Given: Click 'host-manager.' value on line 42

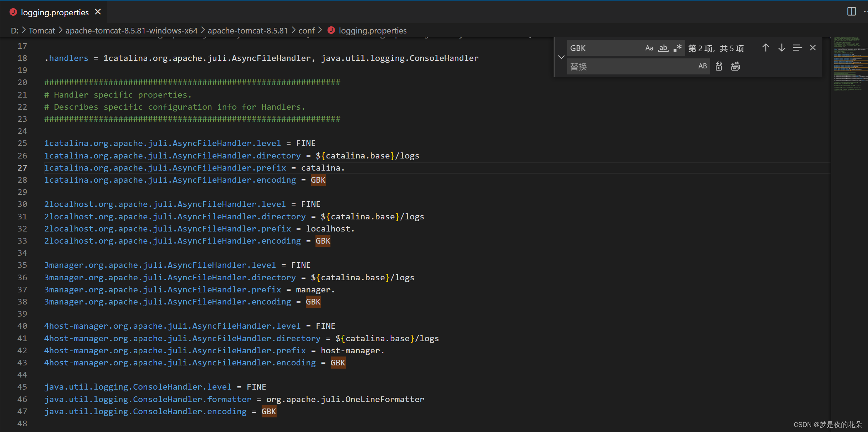Looking at the screenshot, I should point(353,350).
